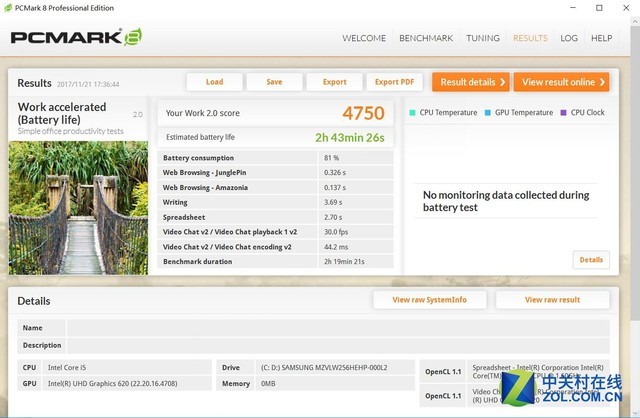This screenshot has height=418, width=640.
Task: Open View raw SystemInfo
Action: coord(429,300)
